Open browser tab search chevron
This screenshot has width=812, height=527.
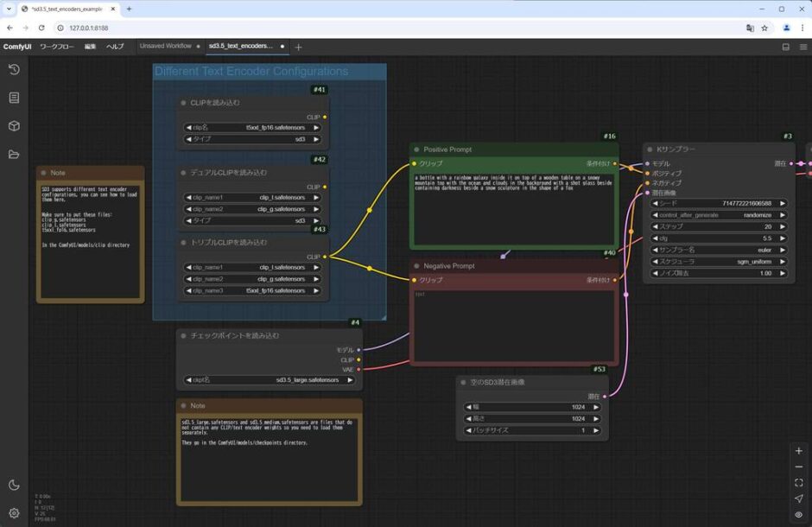click(x=9, y=9)
